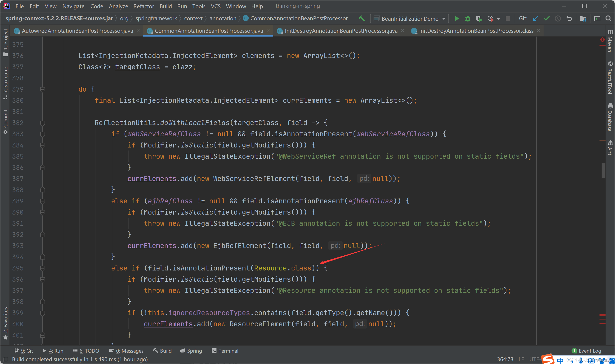Click the Build Project hammer icon
Viewport: 615px width, 364px height.
[362, 18]
